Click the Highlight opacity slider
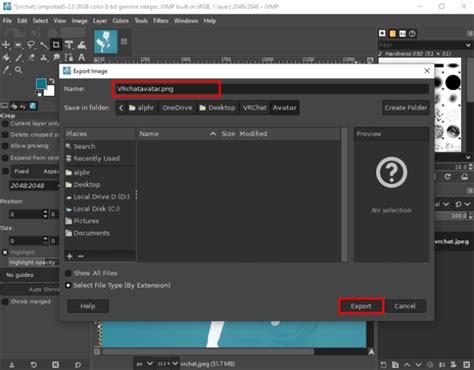Image resolution: width=474 pixels, height=370 pixels. click(x=33, y=263)
